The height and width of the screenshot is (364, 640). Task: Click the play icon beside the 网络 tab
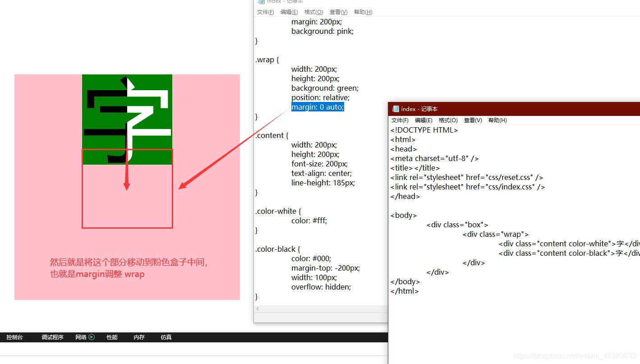(92, 337)
